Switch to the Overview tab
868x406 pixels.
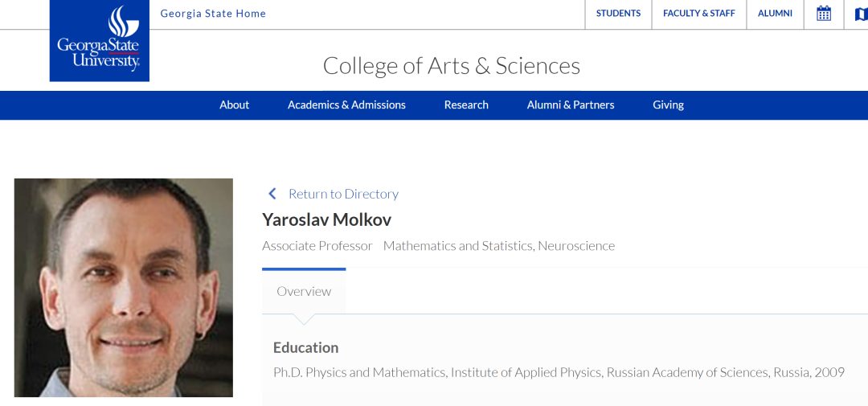coord(304,292)
